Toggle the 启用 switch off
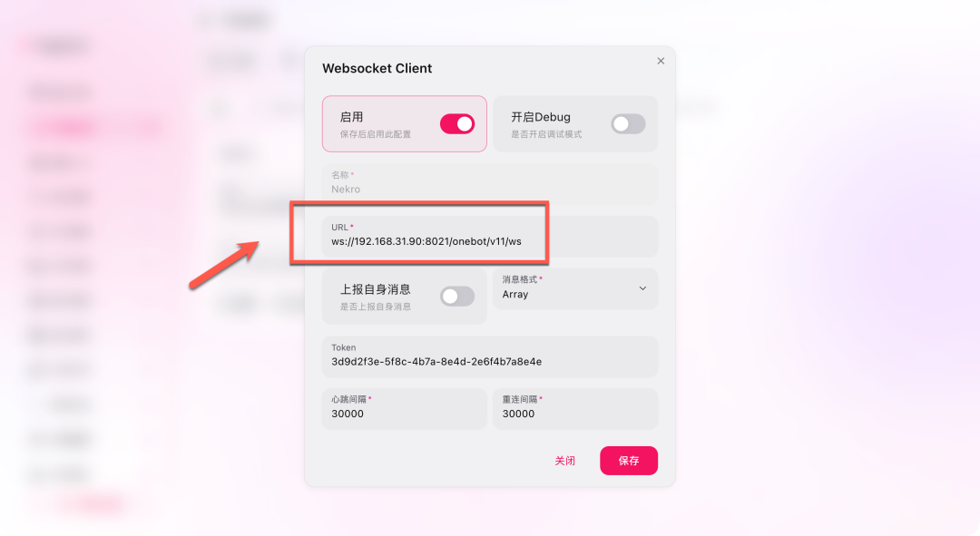The height and width of the screenshot is (536, 980). coord(456,123)
